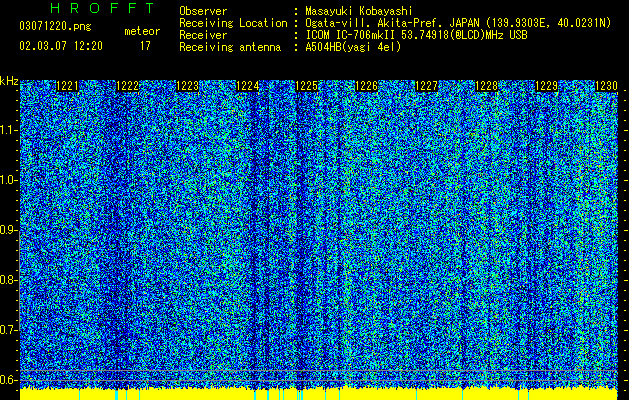Click the 0.7 kHz axis label
This screenshot has width=629, height=400.
(x=8, y=330)
